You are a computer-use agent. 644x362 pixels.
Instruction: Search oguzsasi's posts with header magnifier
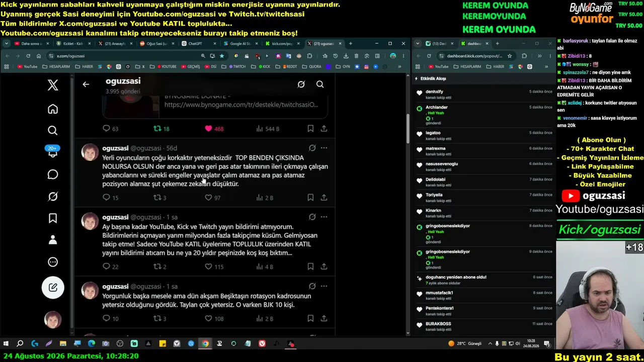point(320,84)
